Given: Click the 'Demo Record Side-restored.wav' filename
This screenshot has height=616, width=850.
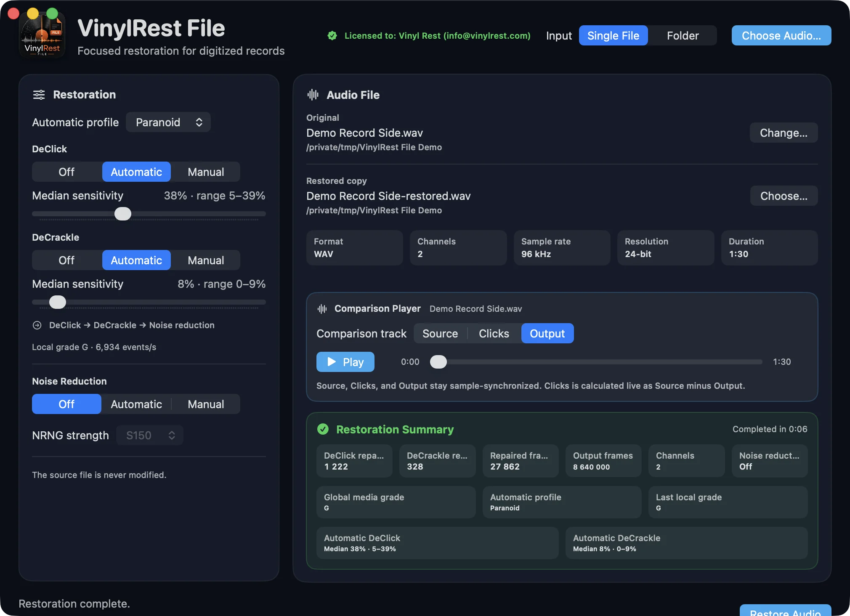Looking at the screenshot, I should [x=388, y=196].
